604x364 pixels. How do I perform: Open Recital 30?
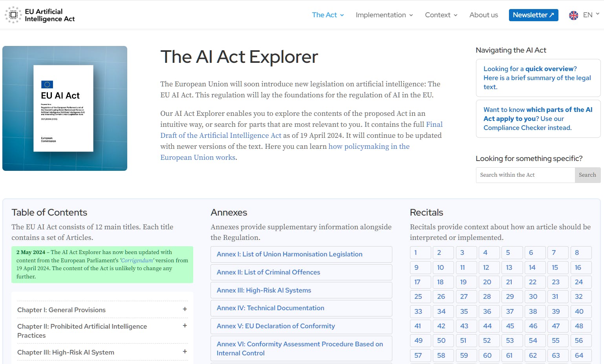pyautogui.click(x=535, y=296)
